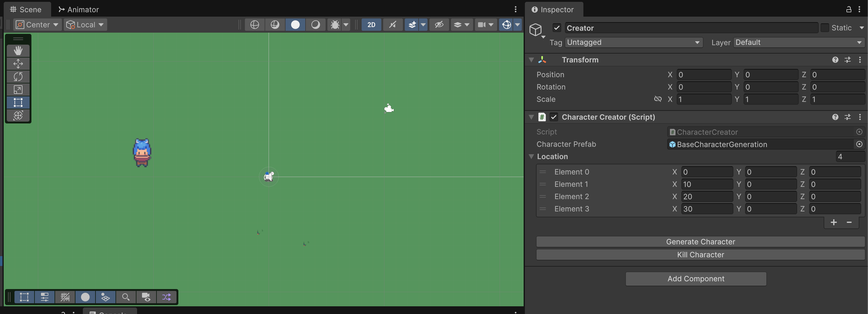
Task: Click the Inspector lock icon
Action: (x=849, y=10)
